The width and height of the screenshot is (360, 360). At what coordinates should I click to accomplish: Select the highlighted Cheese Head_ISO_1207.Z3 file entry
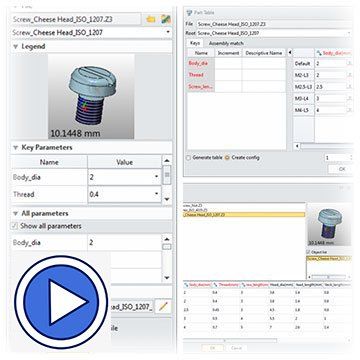point(244,215)
